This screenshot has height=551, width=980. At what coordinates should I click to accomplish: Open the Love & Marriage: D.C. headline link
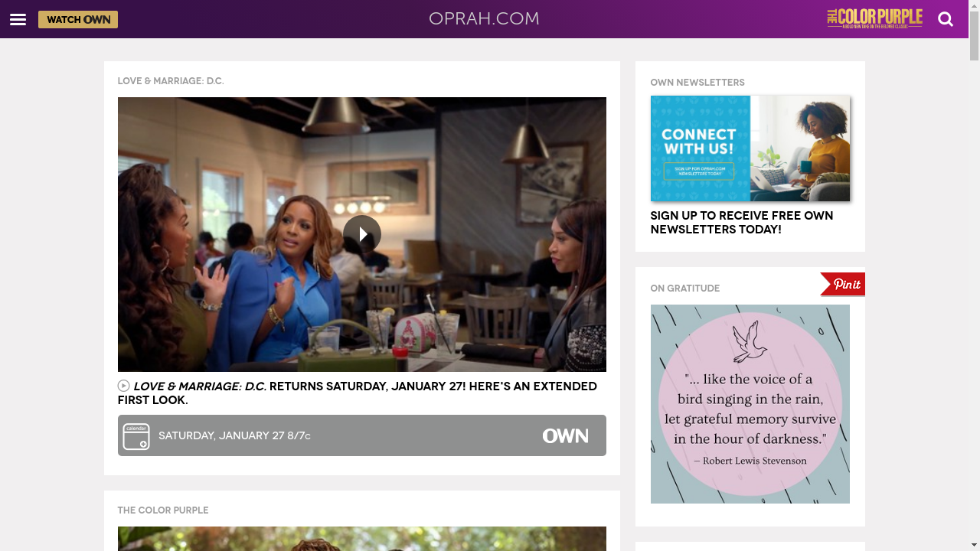point(357,393)
